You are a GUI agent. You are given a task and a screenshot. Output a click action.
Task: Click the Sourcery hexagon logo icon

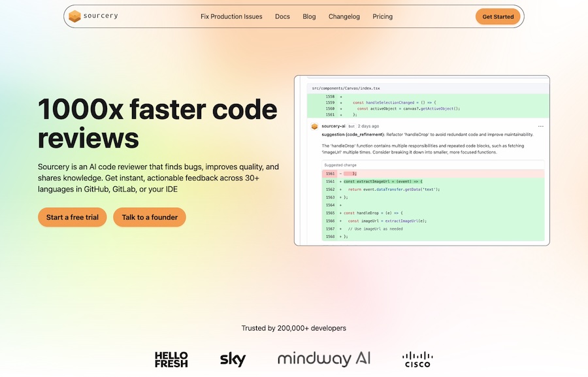[74, 16]
